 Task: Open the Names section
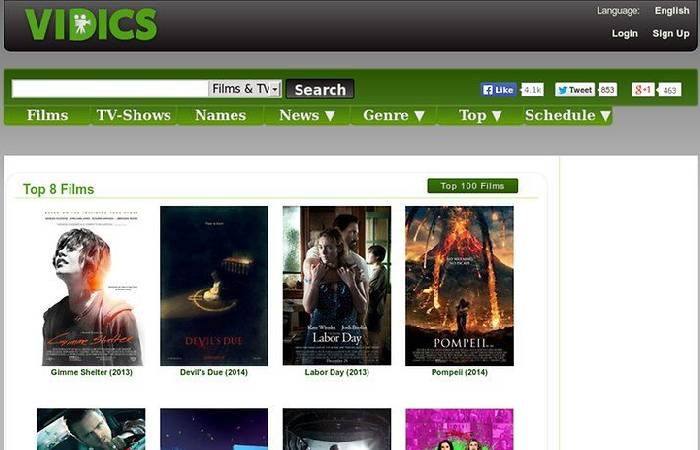[220, 115]
